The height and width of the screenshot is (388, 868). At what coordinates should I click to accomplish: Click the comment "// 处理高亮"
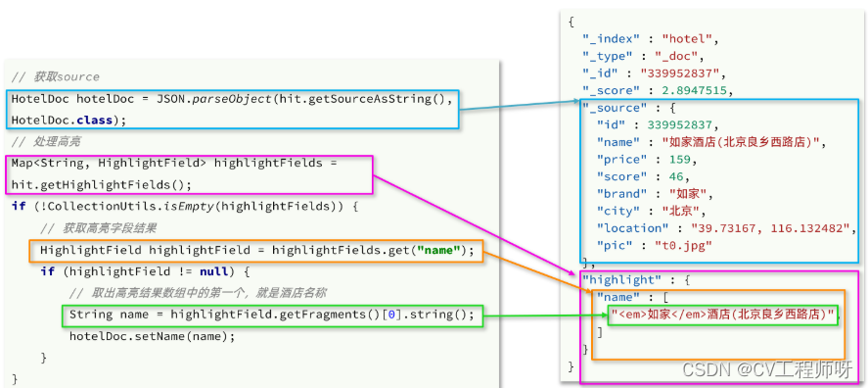(x=46, y=142)
